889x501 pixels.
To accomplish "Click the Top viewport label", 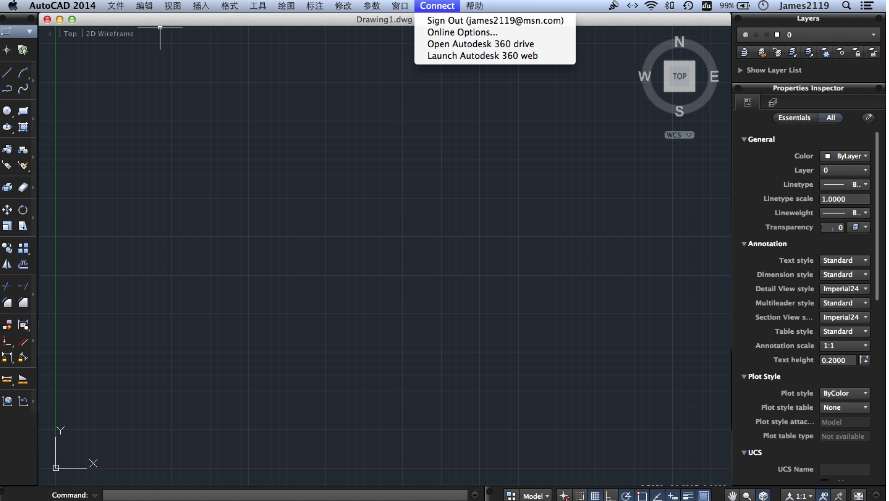I will [70, 33].
